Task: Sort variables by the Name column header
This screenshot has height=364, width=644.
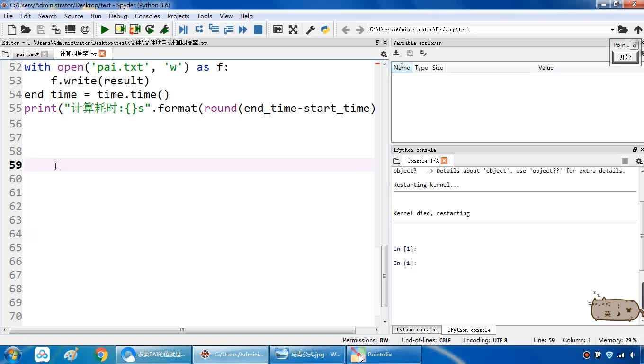Action: coord(402,68)
